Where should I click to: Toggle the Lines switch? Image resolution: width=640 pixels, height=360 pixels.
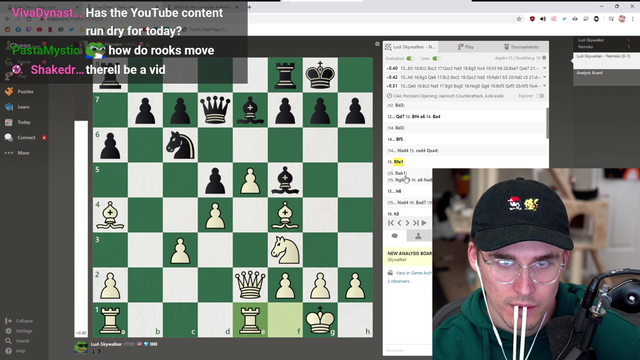click(x=436, y=58)
